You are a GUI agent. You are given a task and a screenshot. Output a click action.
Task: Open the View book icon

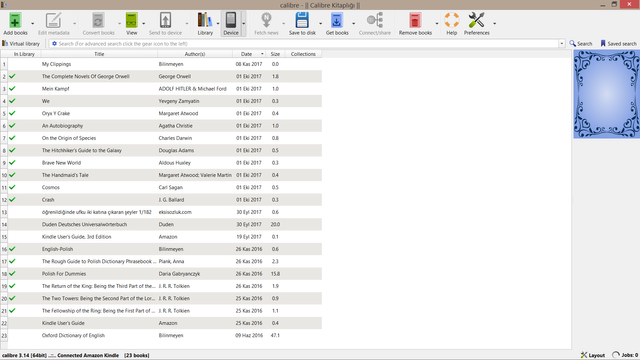pos(131,20)
